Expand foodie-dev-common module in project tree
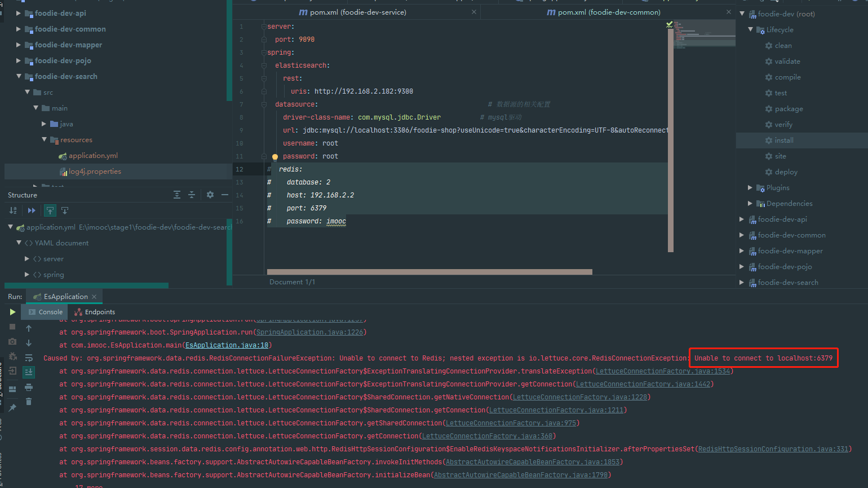This screenshot has width=868, height=488. [19, 29]
